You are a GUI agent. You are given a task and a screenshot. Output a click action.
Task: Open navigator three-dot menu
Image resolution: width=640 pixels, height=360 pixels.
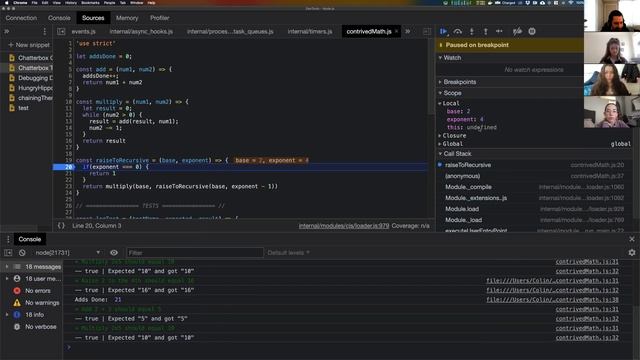click(44, 31)
